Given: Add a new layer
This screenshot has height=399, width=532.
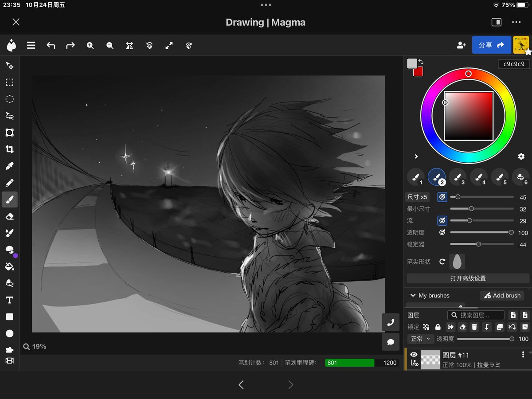Looking at the screenshot, I should [x=525, y=327].
